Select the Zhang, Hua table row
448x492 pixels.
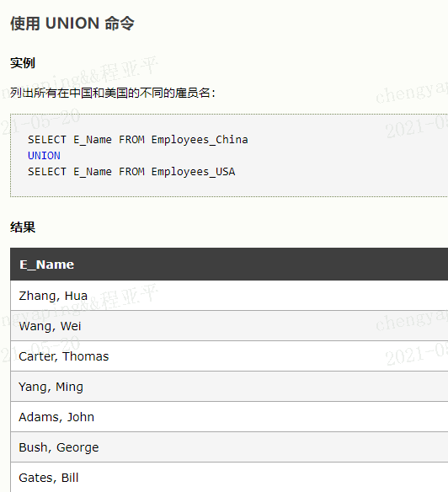click(x=229, y=296)
